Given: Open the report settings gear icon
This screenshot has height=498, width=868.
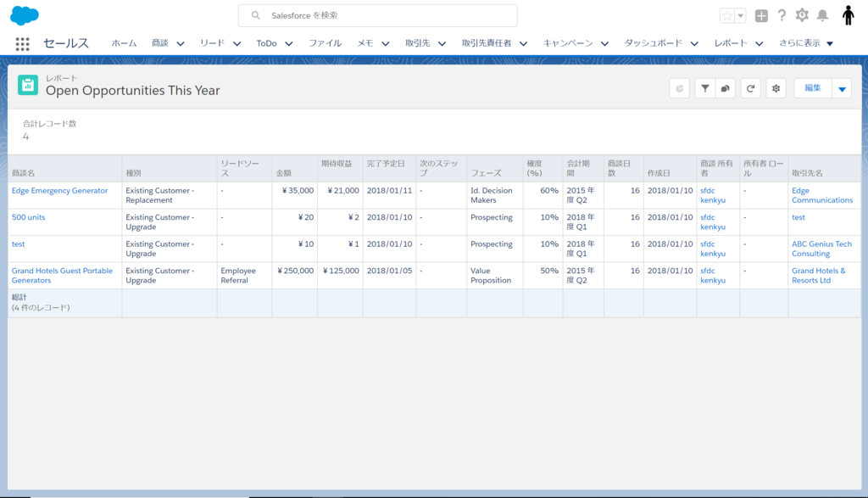Looking at the screenshot, I should point(776,88).
